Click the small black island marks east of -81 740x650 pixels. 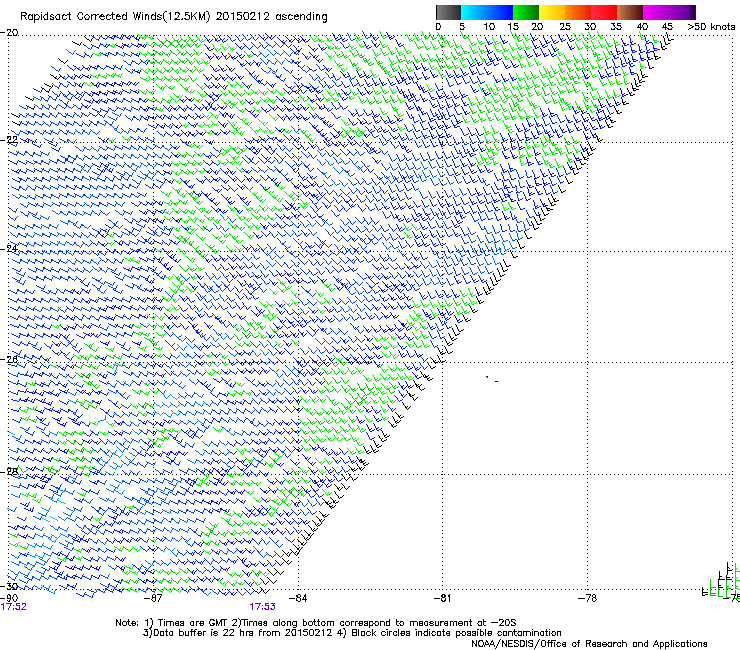[492, 379]
